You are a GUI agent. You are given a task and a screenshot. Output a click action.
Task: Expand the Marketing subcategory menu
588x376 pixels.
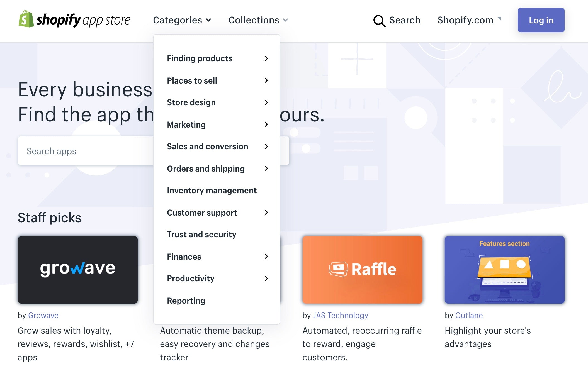pos(266,124)
